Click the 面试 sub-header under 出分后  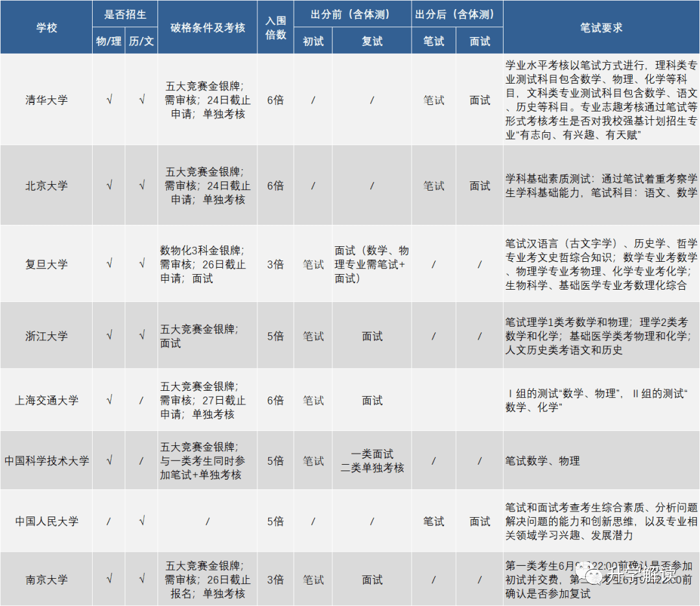[x=480, y=41]
